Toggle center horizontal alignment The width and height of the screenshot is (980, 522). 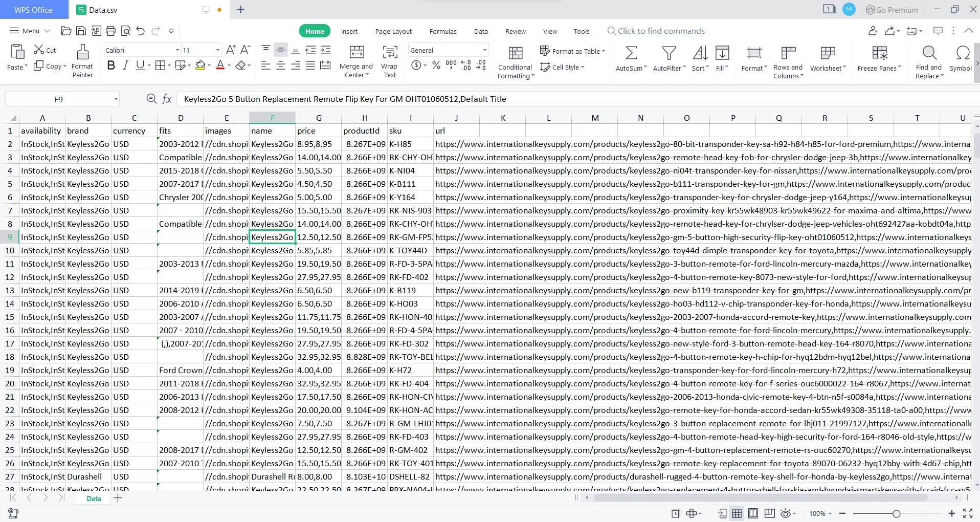point(281,65)
